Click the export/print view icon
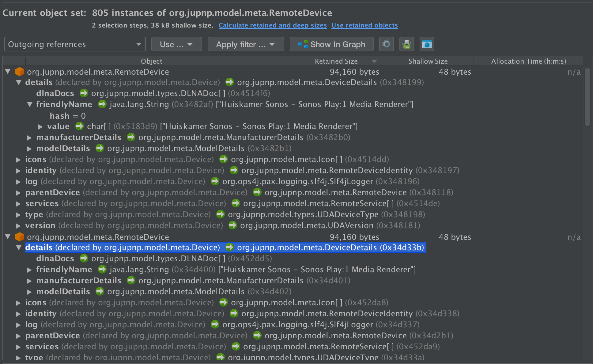Image resolution: width=593 pixels, height=364 pixels. (406, 44)
